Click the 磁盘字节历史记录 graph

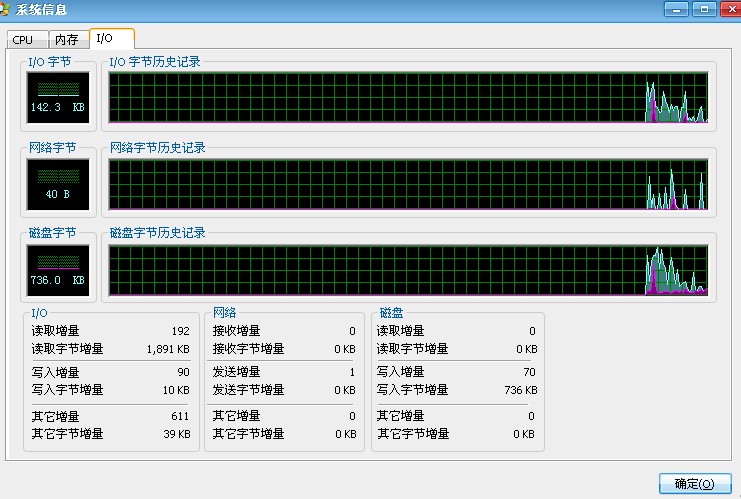[x=408, y=270]
